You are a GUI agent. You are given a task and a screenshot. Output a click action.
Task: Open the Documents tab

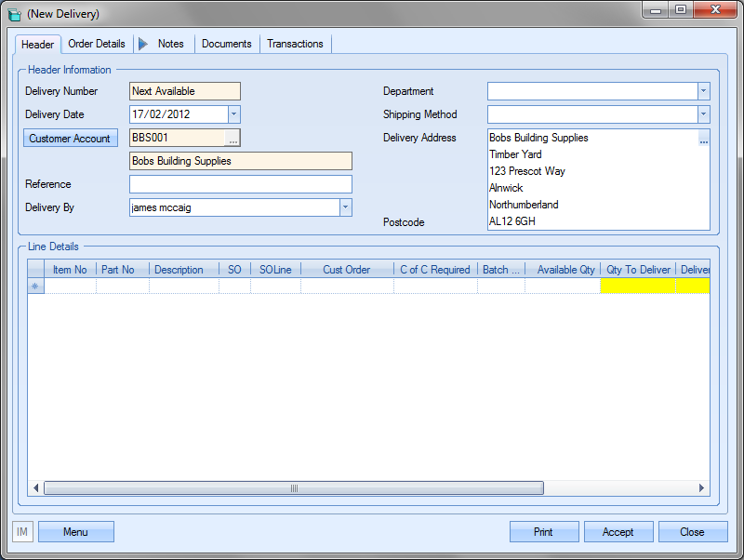(x=227, y=44)
